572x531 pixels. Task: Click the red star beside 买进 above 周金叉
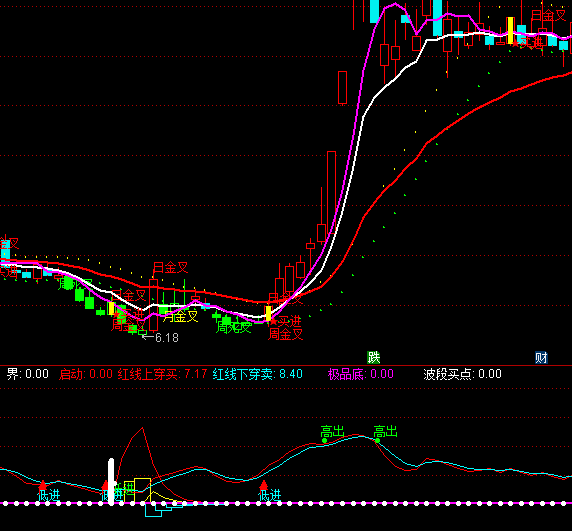click(x=274, y=322)
